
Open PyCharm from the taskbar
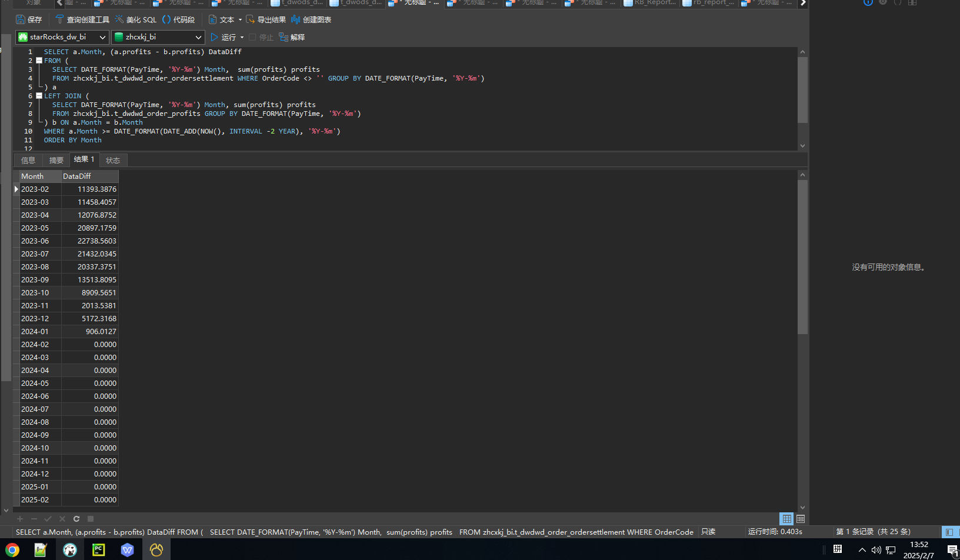(98, 550)
